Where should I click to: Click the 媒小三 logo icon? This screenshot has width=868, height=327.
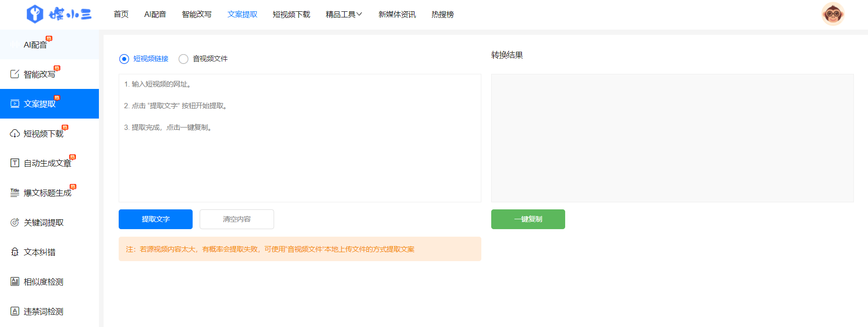[35, 14]
